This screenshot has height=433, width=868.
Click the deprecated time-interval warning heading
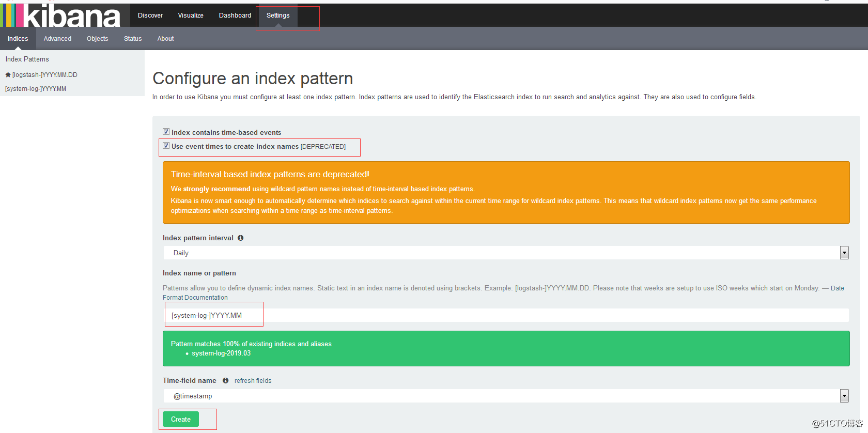(270, 175)
